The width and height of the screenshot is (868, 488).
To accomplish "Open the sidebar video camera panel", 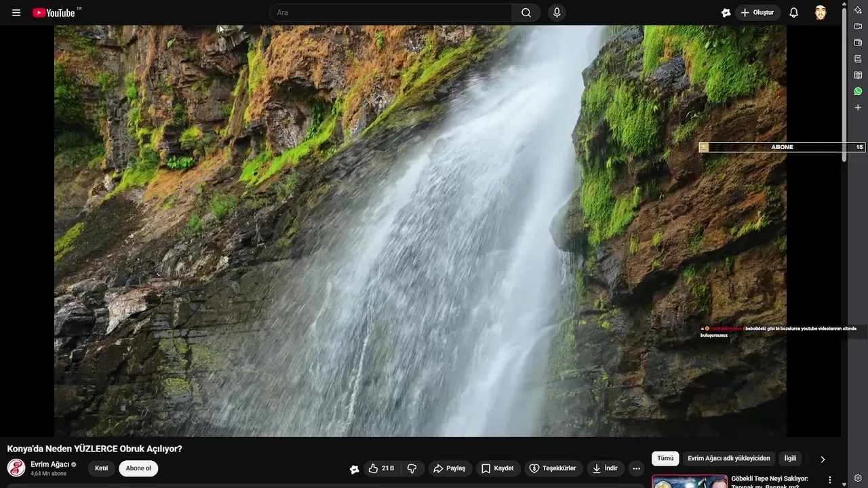I will [x=858, y=26].
